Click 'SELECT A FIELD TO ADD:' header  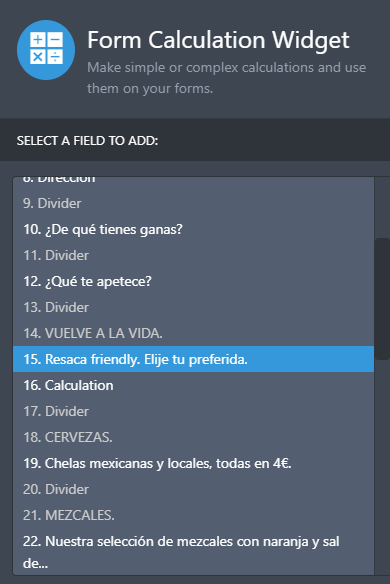tap(87, 141)
